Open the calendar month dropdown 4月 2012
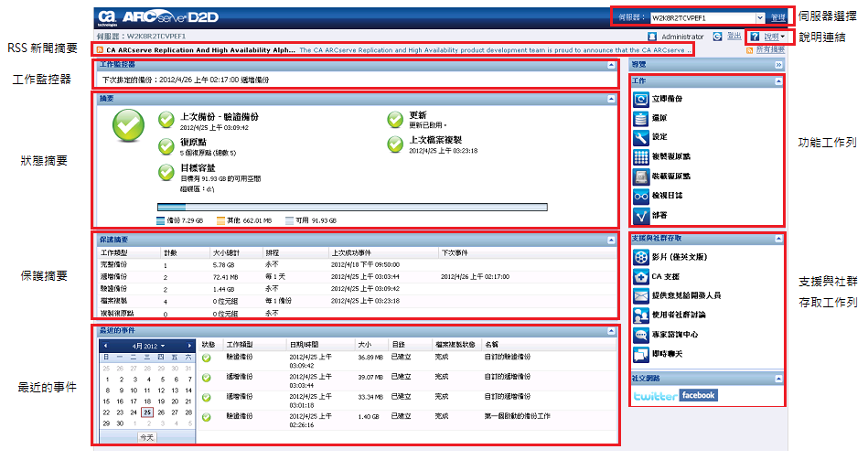This screenshot has width=868, height=460. [x=148, y=346]
